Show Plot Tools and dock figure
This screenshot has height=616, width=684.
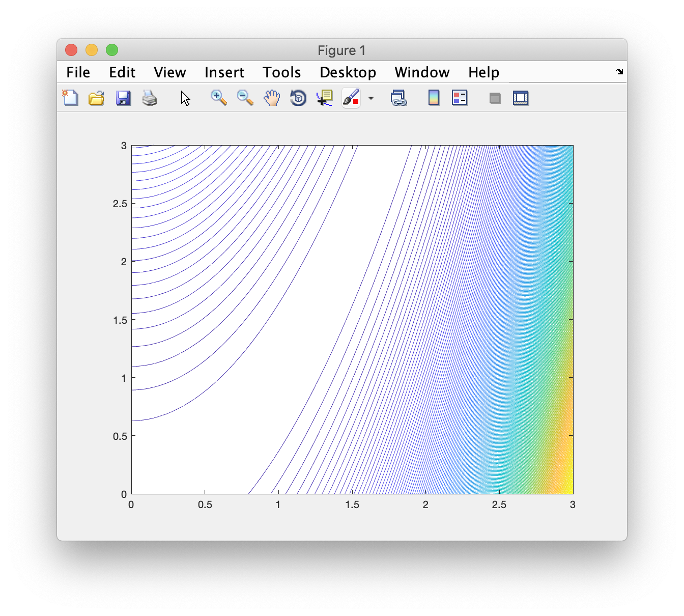coord(521,98)
